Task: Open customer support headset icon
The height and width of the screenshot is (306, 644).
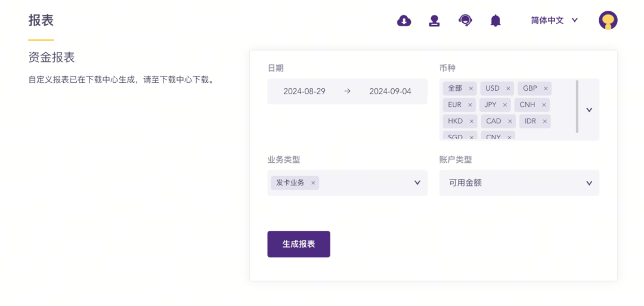Action: (465, 20)
